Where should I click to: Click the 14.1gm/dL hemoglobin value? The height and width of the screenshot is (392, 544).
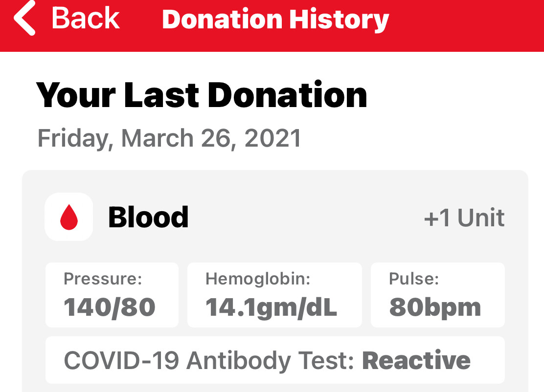(x=271, y=307)
